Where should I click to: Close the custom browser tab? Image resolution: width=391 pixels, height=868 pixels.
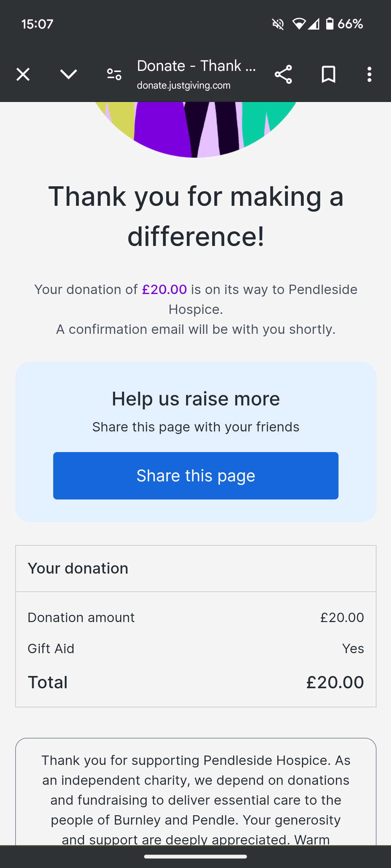[23, 75]
